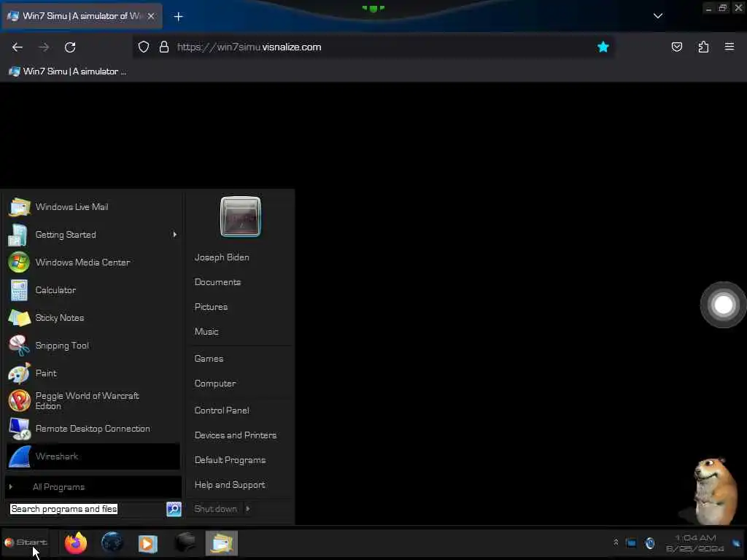This screenshot has height=560, width=747.
Task: Go back with the browser back arrow
Action: 18,47
